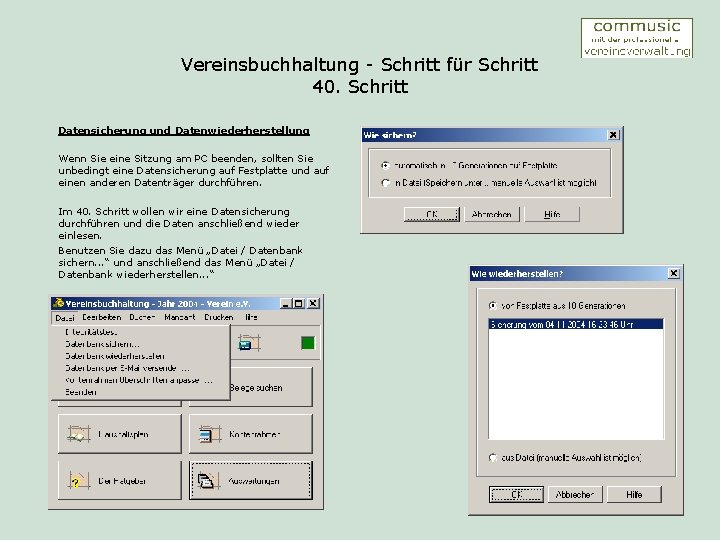Click Hilfe in the 'Wie sichern?' dialog
The width and height of the screenshot is (720, 540).
click(552, 214)
